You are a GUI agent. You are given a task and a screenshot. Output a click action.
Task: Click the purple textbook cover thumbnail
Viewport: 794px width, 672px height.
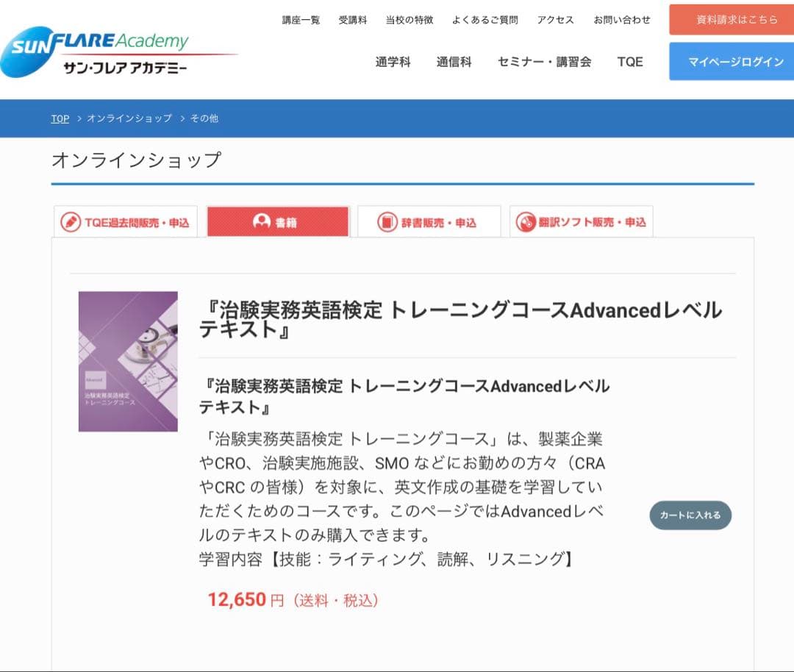(x=128, y=360)
